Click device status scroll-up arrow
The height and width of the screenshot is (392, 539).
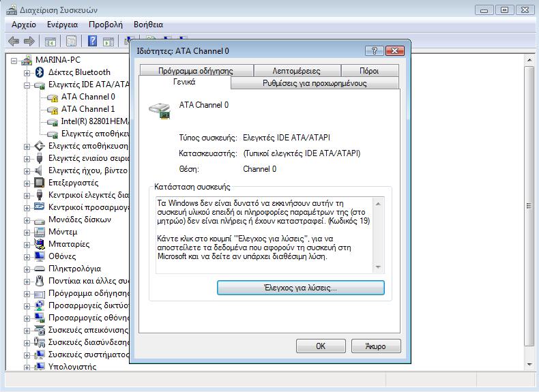[378, 204]
